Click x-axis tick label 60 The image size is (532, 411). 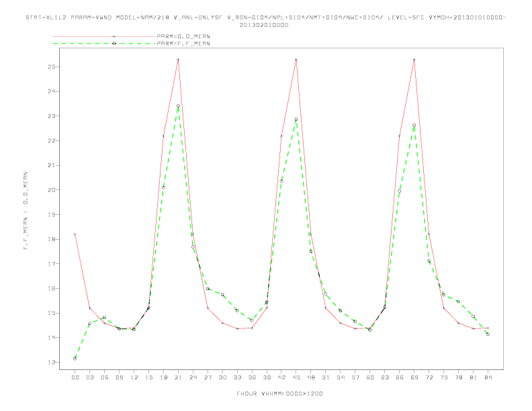(x=370, y=377)
